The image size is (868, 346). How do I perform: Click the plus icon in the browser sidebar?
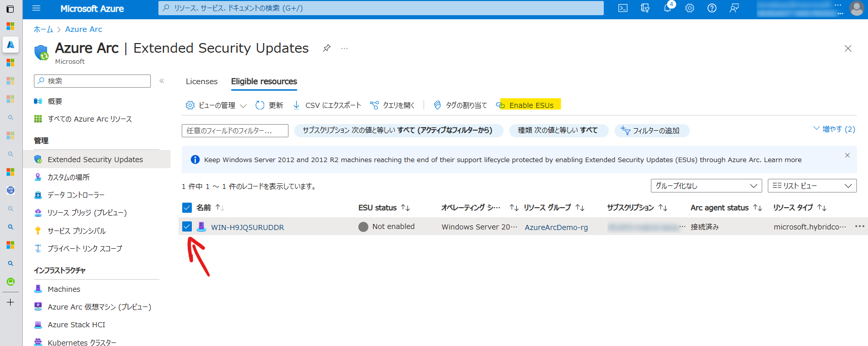click(x=11, y=302)
